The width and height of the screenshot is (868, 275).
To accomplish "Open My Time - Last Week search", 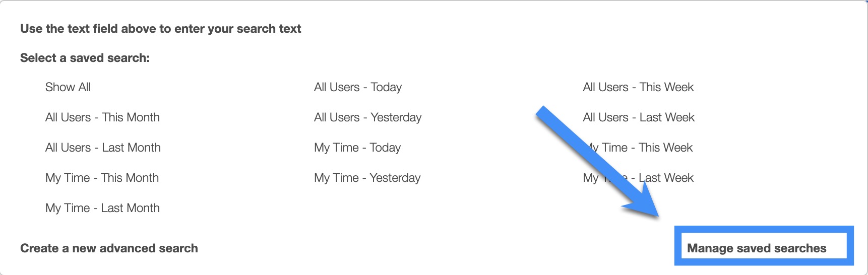I will [x=665, y=178].
